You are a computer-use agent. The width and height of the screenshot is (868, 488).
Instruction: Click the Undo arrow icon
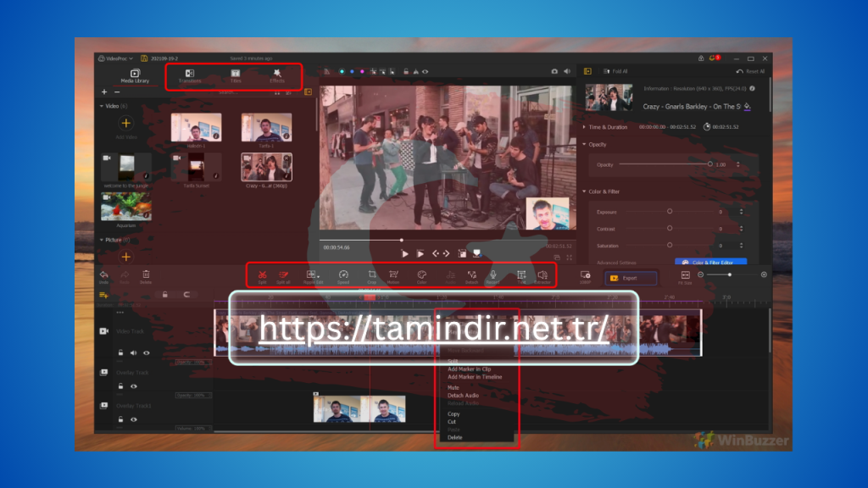103,275
